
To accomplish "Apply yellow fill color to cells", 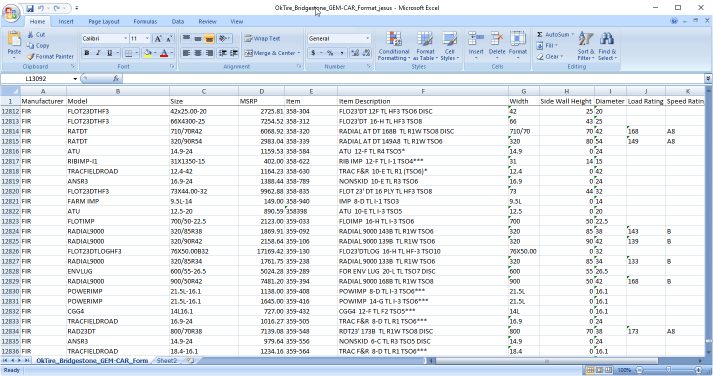I will [x=147, y=53].
